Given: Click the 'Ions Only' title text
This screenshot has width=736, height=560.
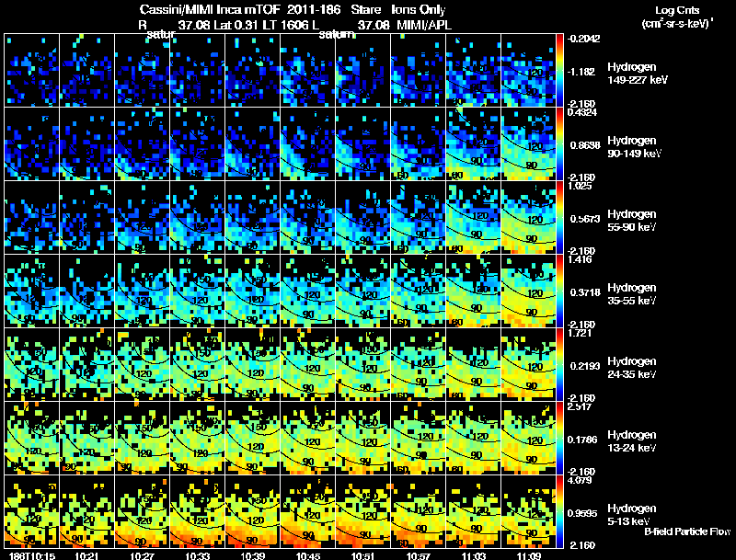Looking at the screenshot, I should (419, 9).
